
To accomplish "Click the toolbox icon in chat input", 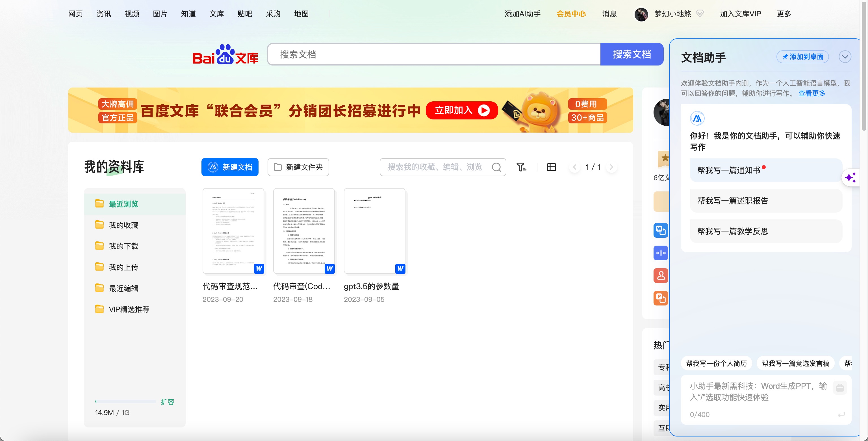I will pyautogui.click(x=840, y=388).
